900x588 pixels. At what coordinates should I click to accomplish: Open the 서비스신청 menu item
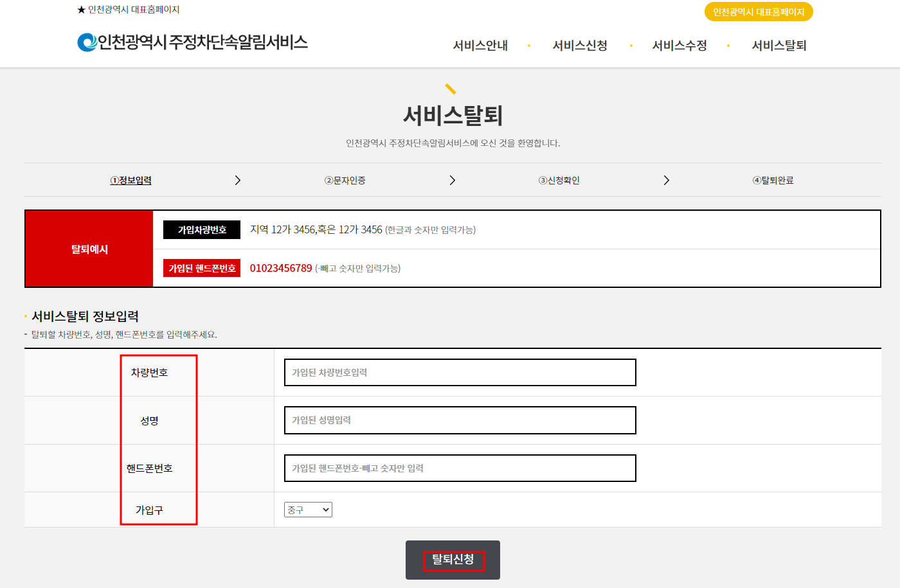(580, 46)
